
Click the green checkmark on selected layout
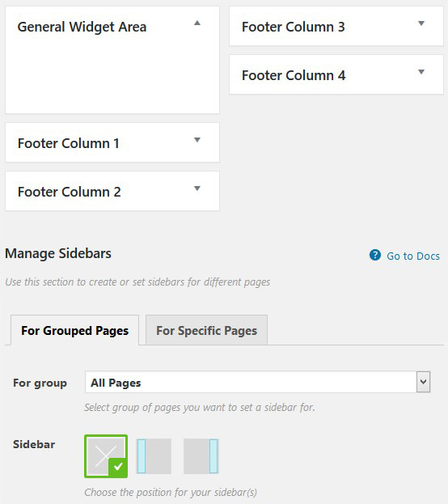tap(118, 467)
